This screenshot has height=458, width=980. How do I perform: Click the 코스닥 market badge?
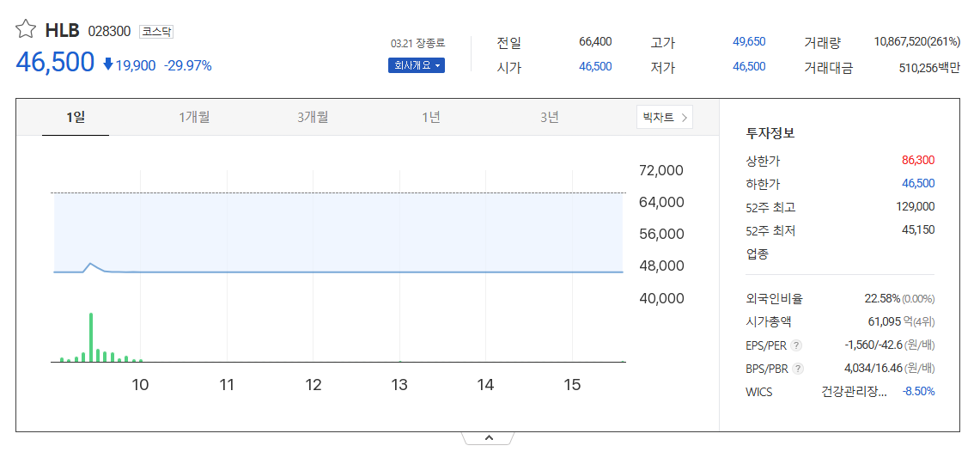(x=156, y=31)
